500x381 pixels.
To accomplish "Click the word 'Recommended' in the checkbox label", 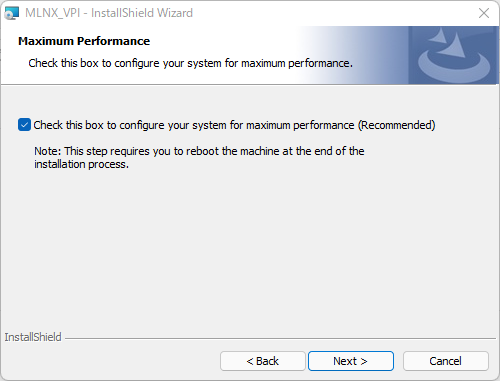I will click(x=397, y=125).
